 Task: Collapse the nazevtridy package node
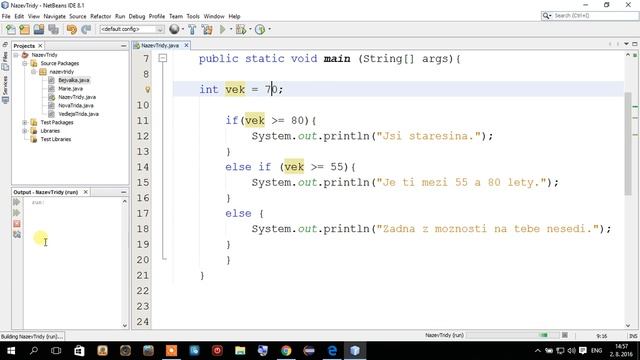34,72
